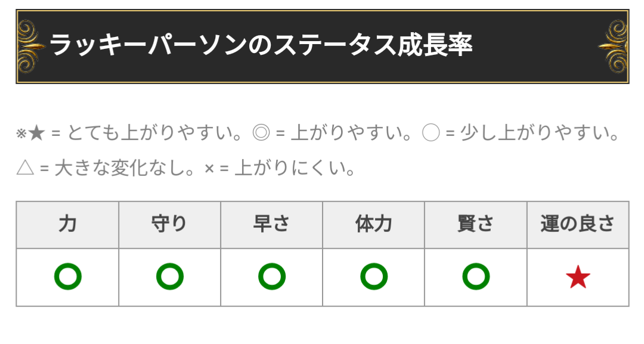
Task: Click the triangle symbol in legend
Action: [x=25, y=168]
